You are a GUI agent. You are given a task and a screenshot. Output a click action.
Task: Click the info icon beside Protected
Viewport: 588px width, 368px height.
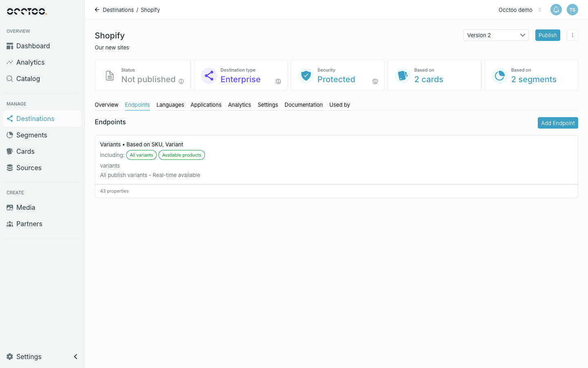click(375, 81)
